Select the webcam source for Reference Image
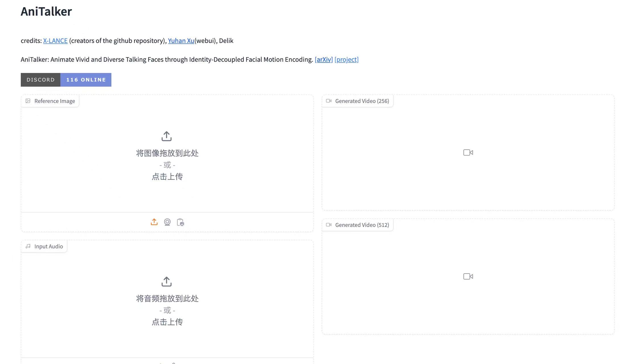 167,222
